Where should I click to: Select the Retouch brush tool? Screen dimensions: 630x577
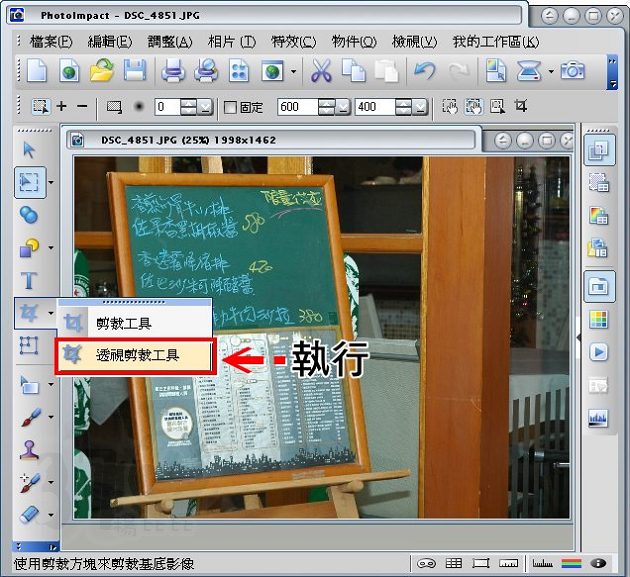click(x=31, y=482)
